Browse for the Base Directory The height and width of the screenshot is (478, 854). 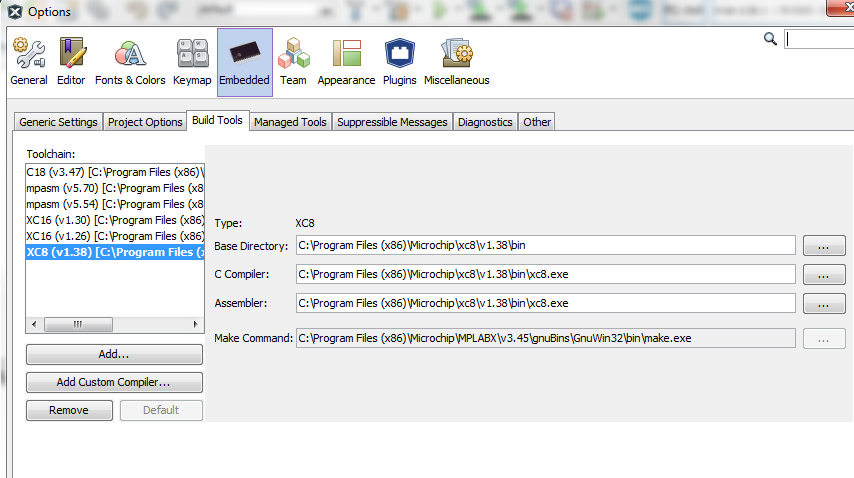click(x=824, y=246)
